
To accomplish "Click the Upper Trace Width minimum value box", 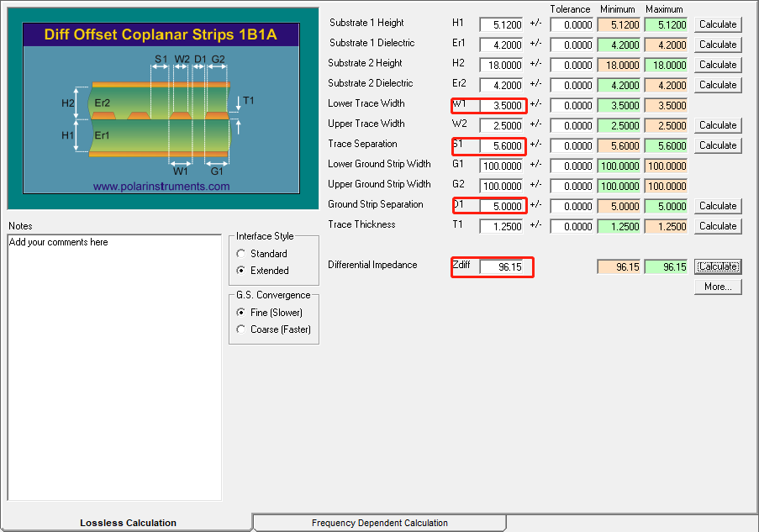I will point(618,126).
